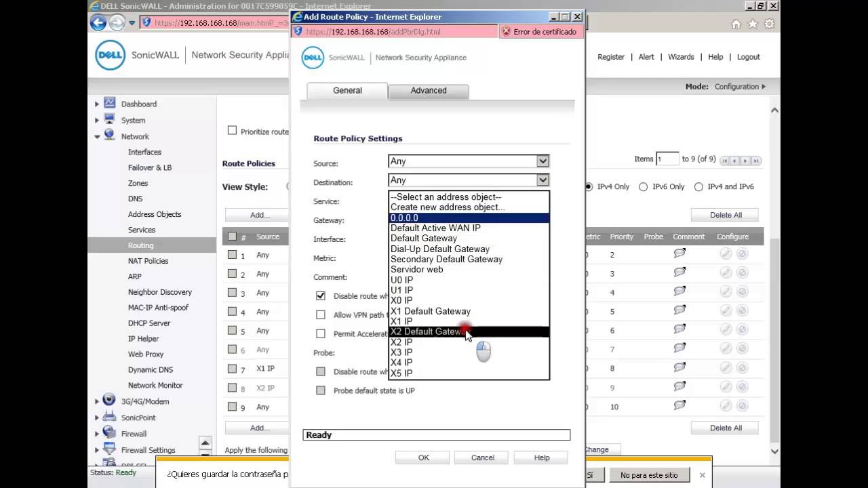Image resolution: width=868 pixels, height=488 pixels.
Task: Click edit pencil icon for priority 4 route
Action: click(x=726, y=291)
